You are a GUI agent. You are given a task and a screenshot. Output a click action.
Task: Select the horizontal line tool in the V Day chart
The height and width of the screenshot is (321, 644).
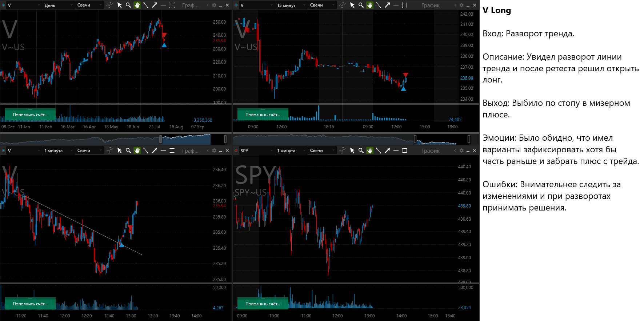[x=163, y=5]
